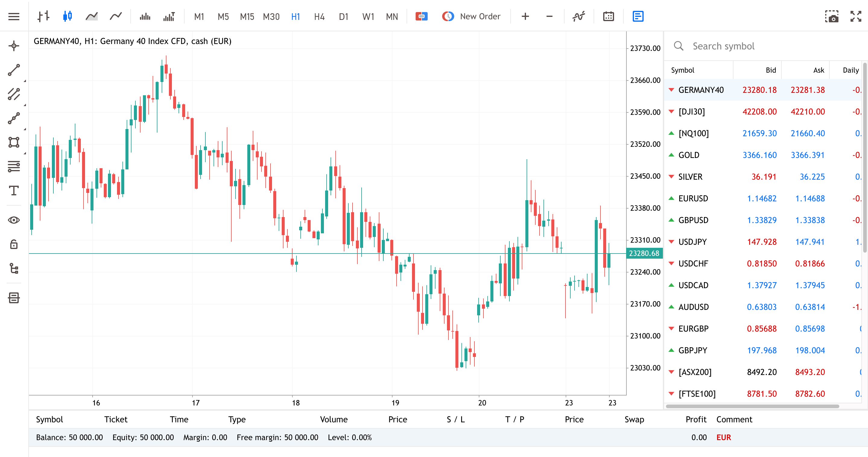Take a chart screenshot
This screenshot has height=457, width=868.
pyautogui.click(x=832, y=16)
